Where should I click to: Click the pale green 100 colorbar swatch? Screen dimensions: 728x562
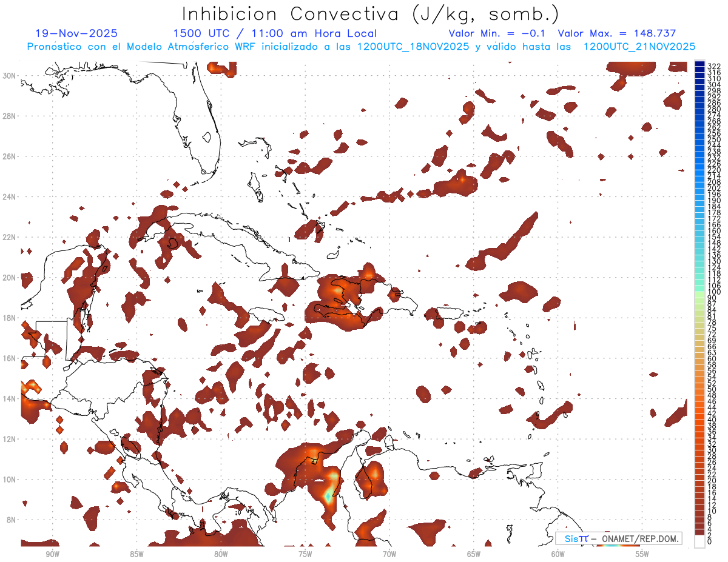(700, 294)
